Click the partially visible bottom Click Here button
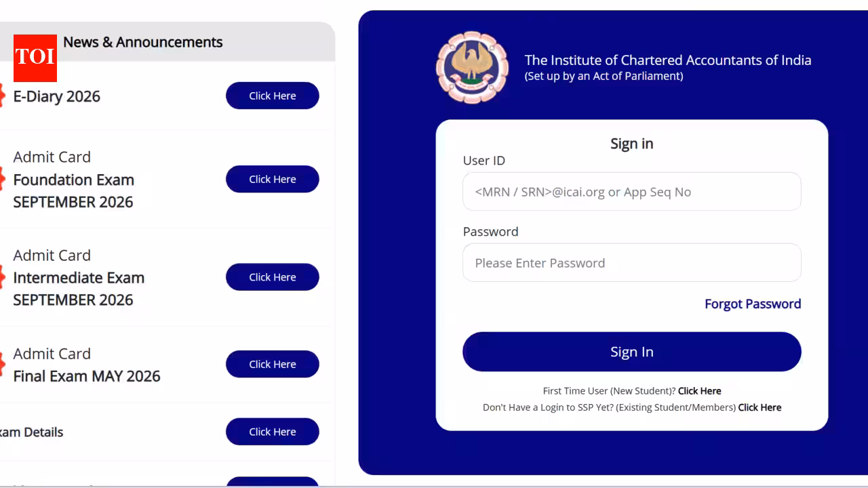Viewport: 868px width, 488px height. pos(273,482)
